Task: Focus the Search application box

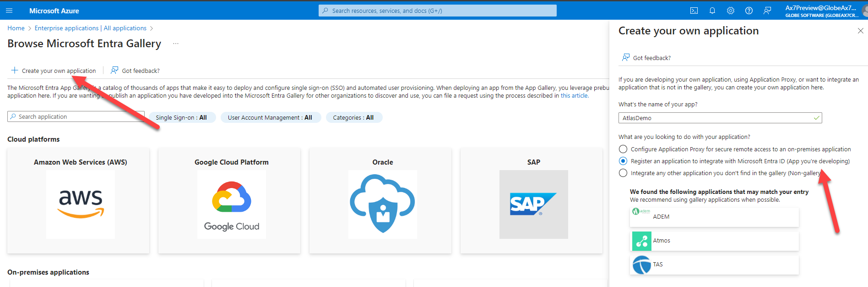Action: (x=76, y=116)
